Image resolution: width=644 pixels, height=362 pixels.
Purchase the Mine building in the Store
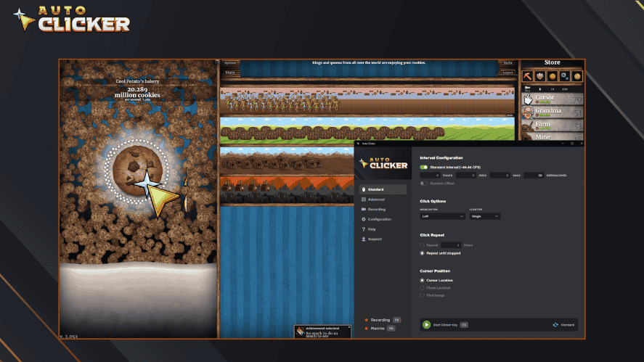553,136
